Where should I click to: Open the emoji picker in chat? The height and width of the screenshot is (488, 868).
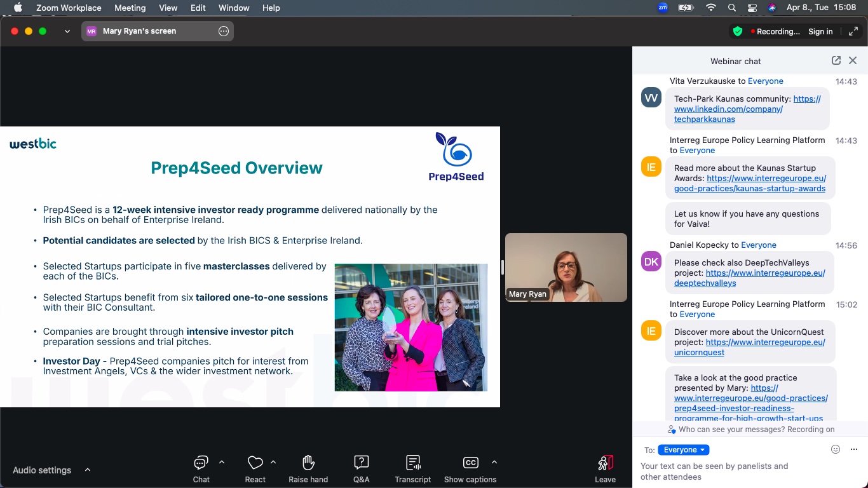(836, 449)
